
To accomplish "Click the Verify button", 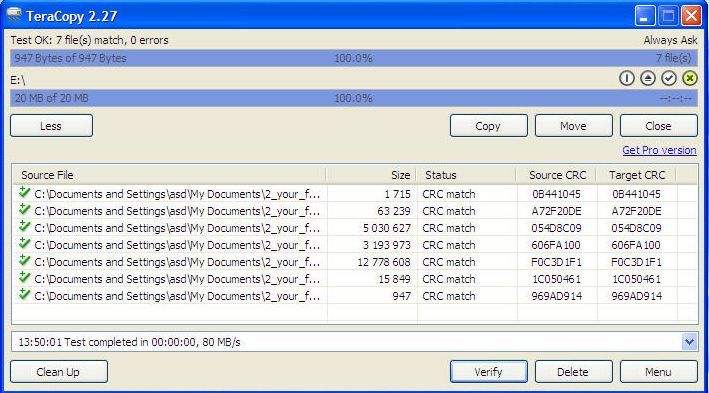I will 488,372.
